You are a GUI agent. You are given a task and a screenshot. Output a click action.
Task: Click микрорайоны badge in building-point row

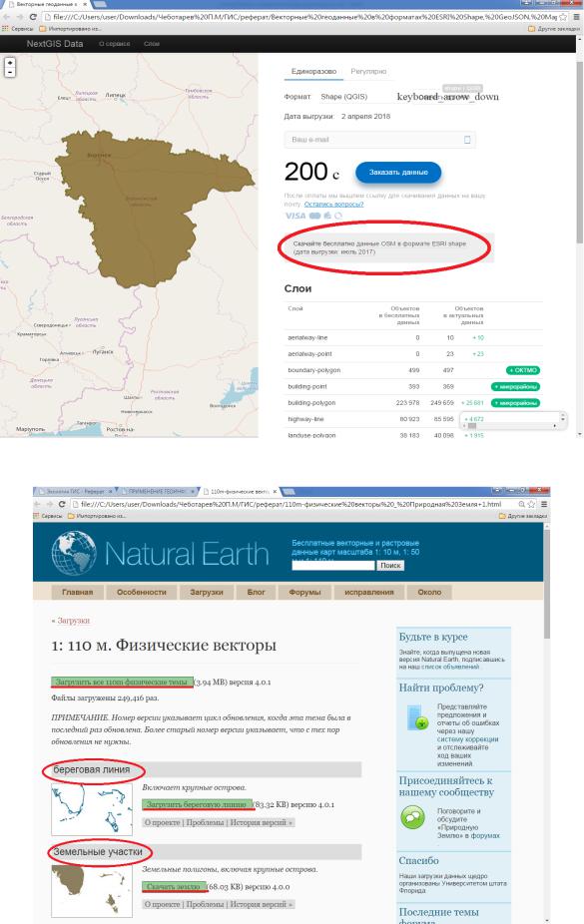[516, 387]
